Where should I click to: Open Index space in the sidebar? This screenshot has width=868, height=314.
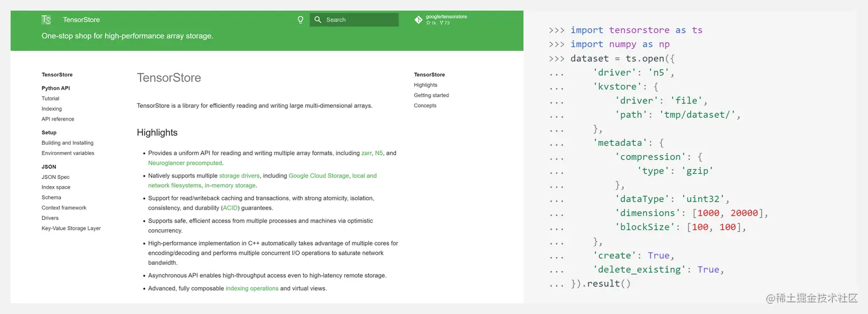click(56, 188)
